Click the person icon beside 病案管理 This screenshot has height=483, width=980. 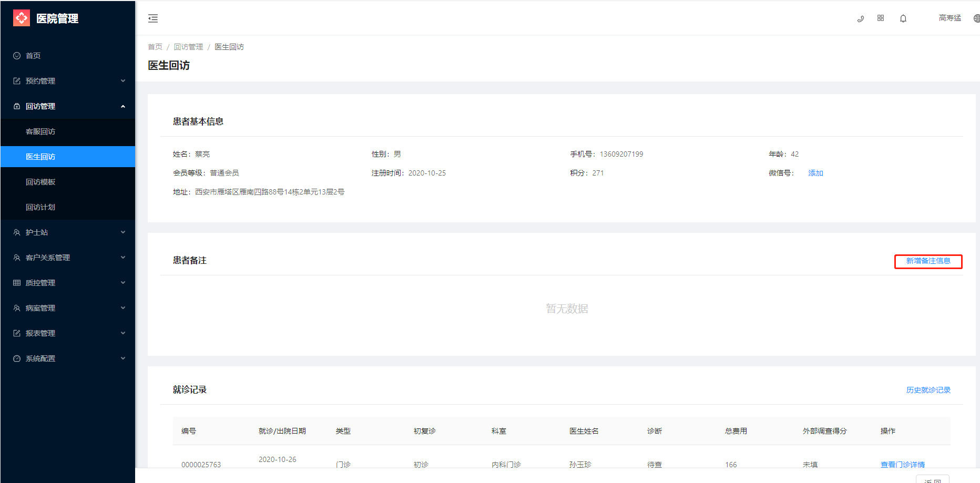pos(17,308)
